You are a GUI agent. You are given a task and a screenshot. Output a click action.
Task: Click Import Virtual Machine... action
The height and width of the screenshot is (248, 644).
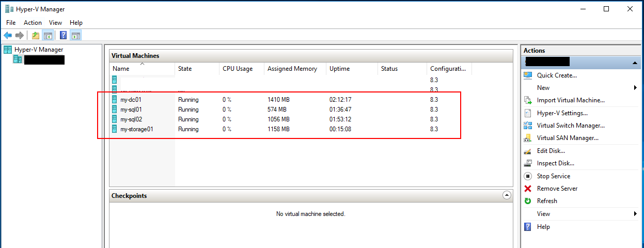[x=571, y=100]
